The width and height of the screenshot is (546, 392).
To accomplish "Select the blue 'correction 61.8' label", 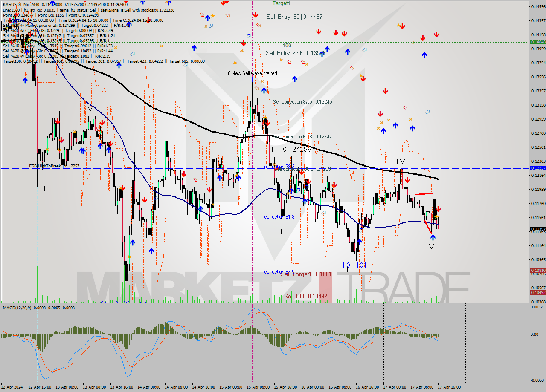I will 279,217.
